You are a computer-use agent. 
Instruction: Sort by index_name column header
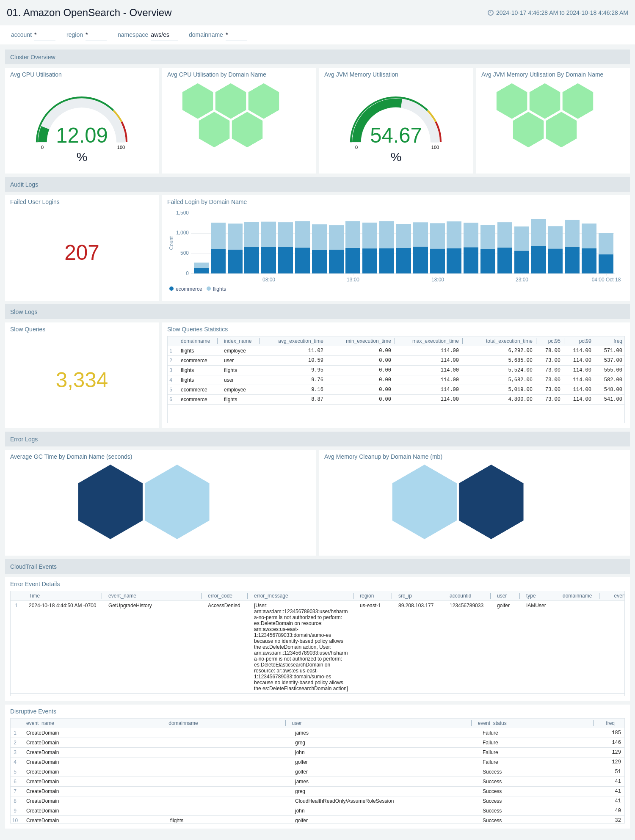237,341
